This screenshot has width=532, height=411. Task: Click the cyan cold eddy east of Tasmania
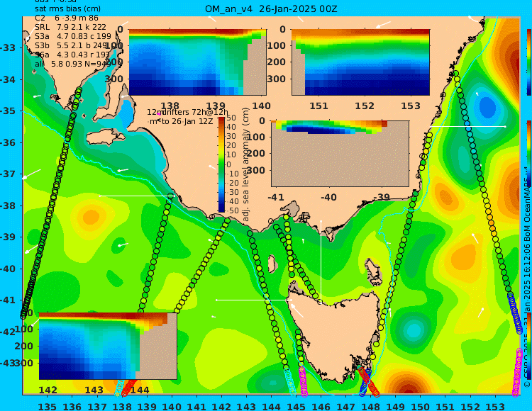pyautogui.click(x=414, y=330)
